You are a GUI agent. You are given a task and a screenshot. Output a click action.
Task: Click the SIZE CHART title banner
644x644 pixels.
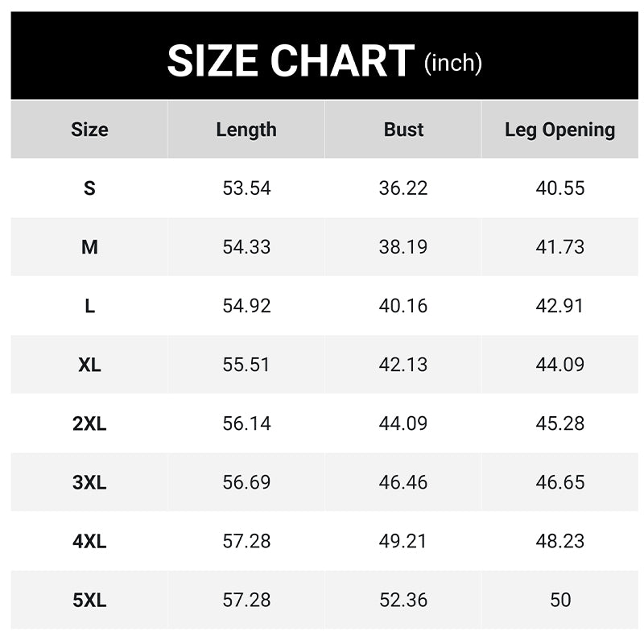324,56
